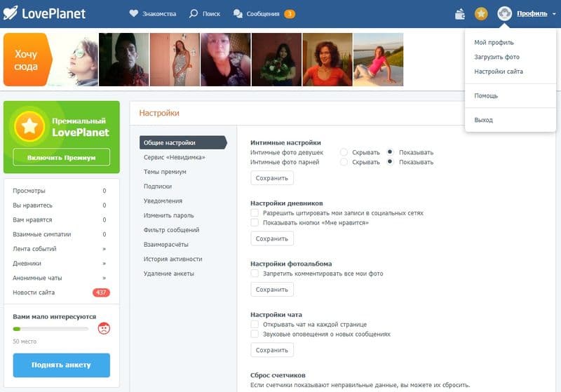Toggle the Profile dropdown arrow

[x=554, y=14]
